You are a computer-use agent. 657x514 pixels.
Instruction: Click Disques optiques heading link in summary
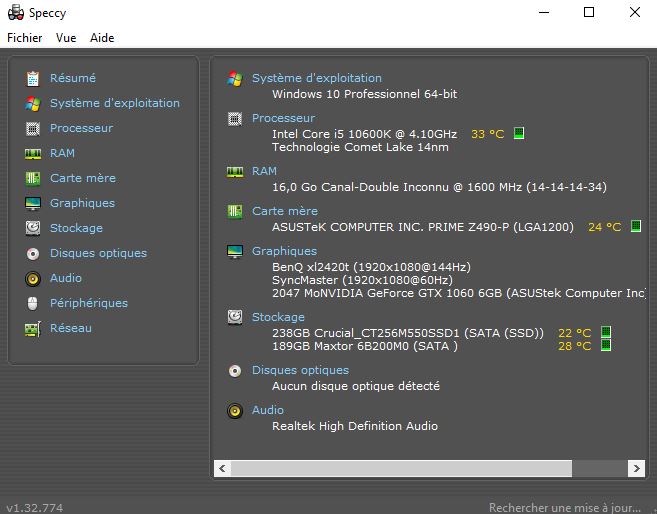click(x=300, y=370)
